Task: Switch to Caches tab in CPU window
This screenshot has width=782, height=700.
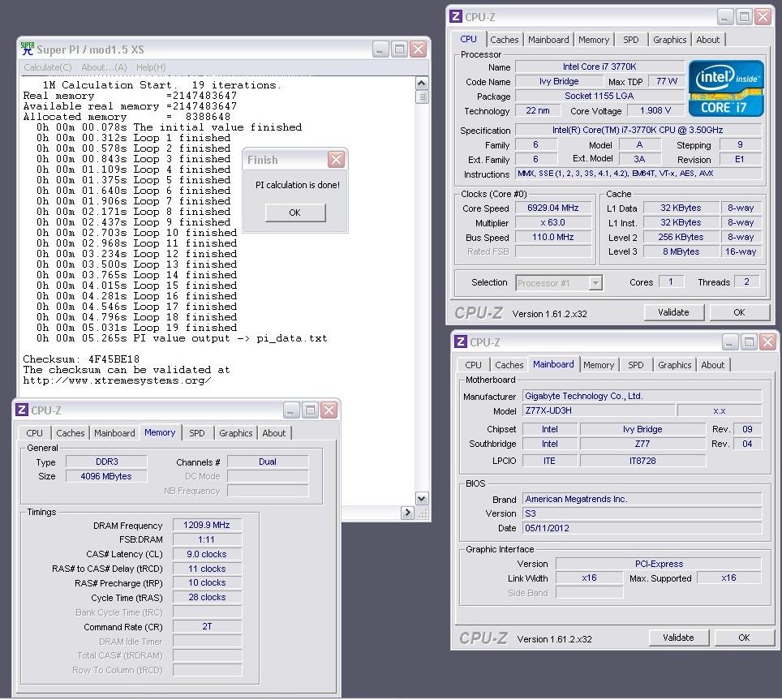Action: pyautogui.click(x=505, y=40)
